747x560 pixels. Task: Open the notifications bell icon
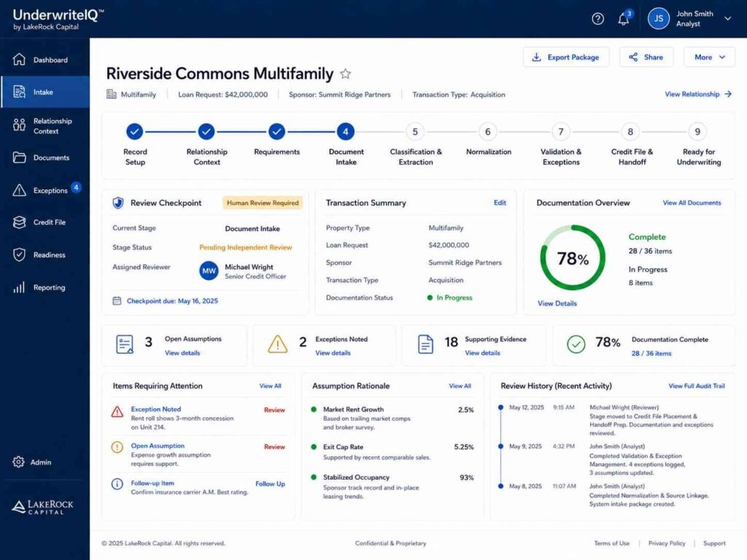[623, 19]
